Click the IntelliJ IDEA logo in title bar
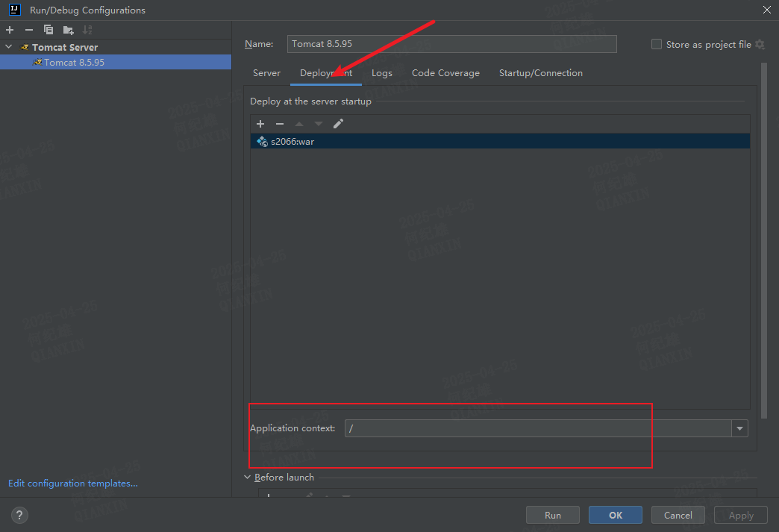Image resolution: width=779 pixels, height=532 pixels. click(x=14, y=10)
